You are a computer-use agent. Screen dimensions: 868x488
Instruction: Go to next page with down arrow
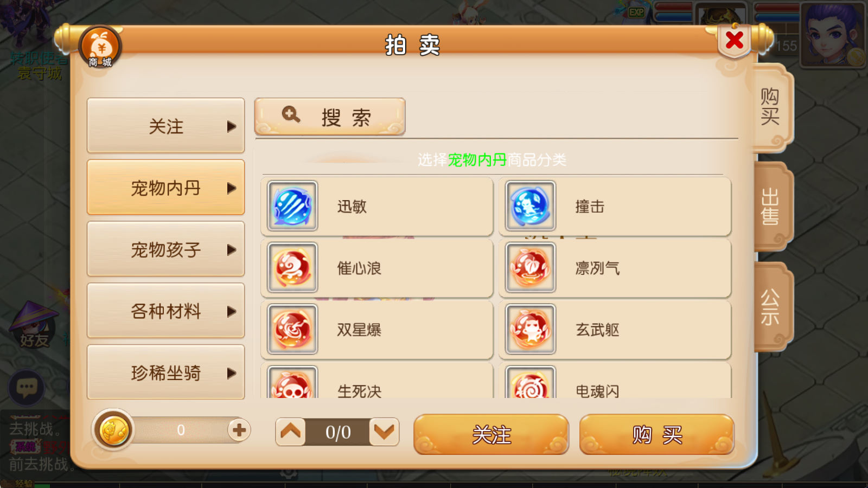(384, 432)
